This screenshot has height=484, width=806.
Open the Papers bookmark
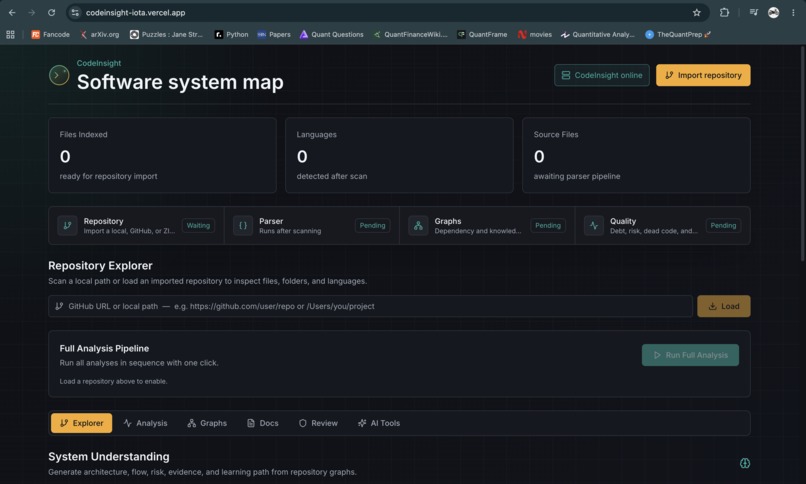pyautogui.click(x=274, y=34)
